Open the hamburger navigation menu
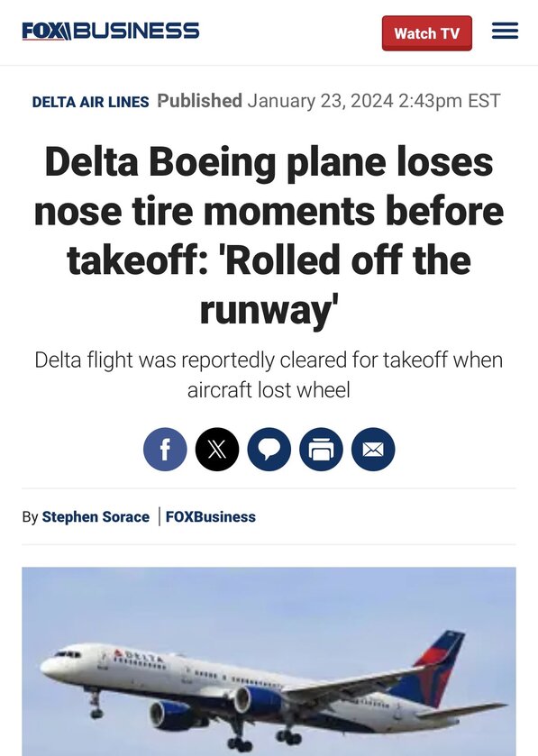 point(505,31)
